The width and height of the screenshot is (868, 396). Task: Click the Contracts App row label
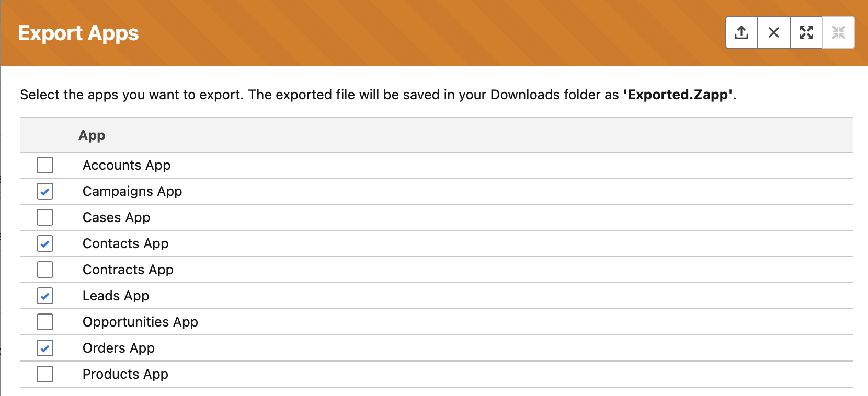[x=128, y=270]
